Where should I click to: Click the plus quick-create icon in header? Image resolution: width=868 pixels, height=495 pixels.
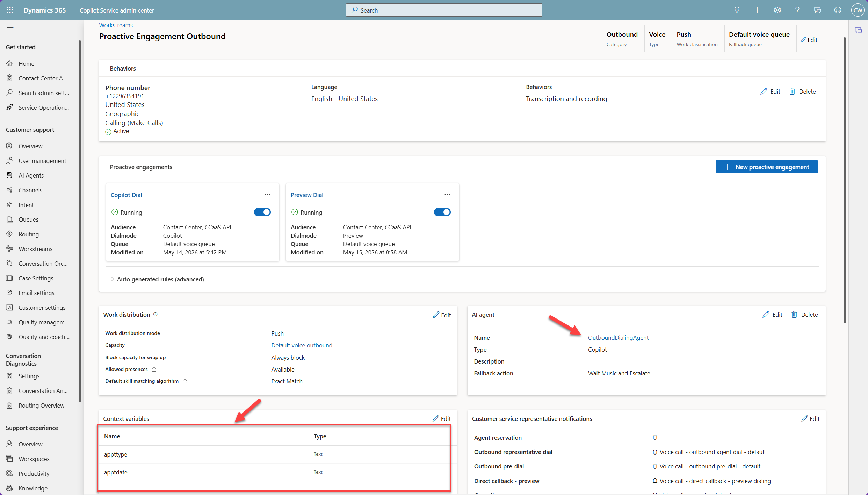[757, 10]
